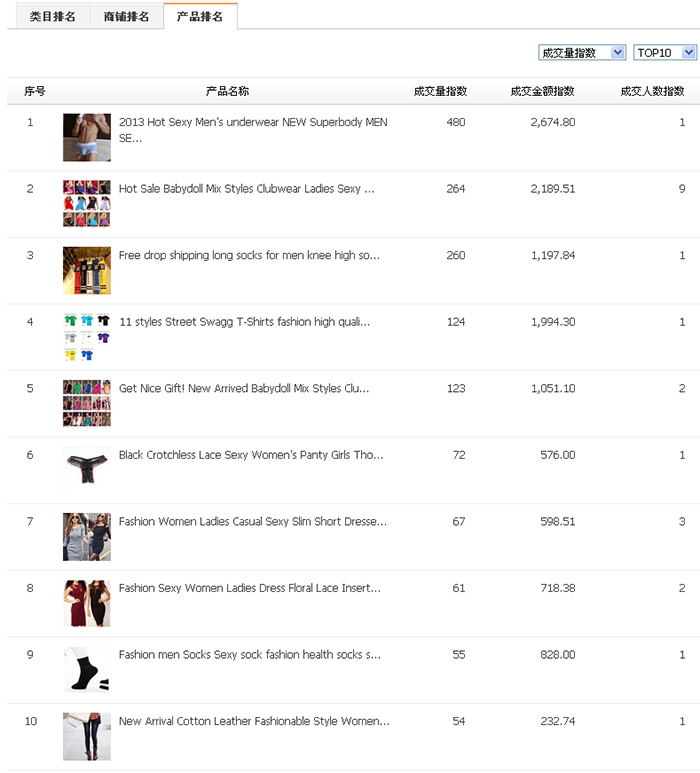Screen dimensions: 700x773
Task: Open the Cotton Leather leggings thumbnail
Action: point(87,737)
